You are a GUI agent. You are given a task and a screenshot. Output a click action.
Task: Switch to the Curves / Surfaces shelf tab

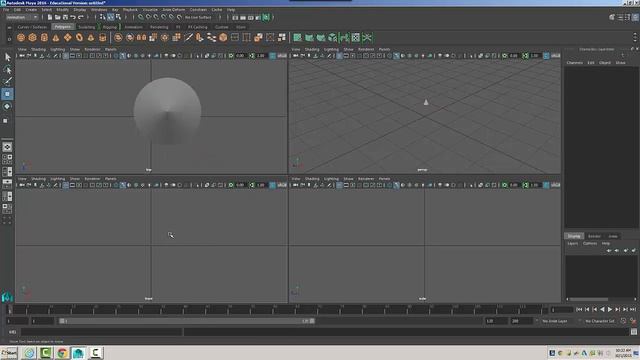point(32,27)
